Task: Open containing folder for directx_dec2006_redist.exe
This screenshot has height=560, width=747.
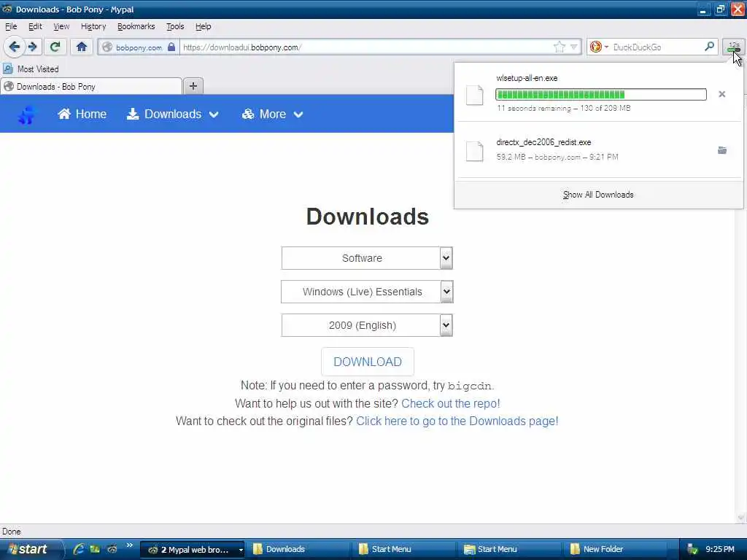Action: tap(721, 150)
